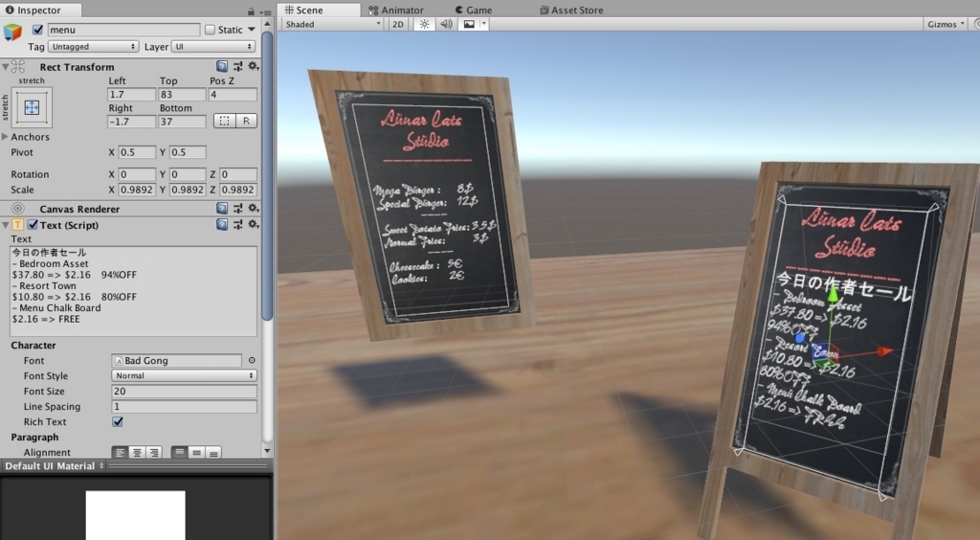Click the Inspector scrollbar up arrow

(x=267, y=24)
